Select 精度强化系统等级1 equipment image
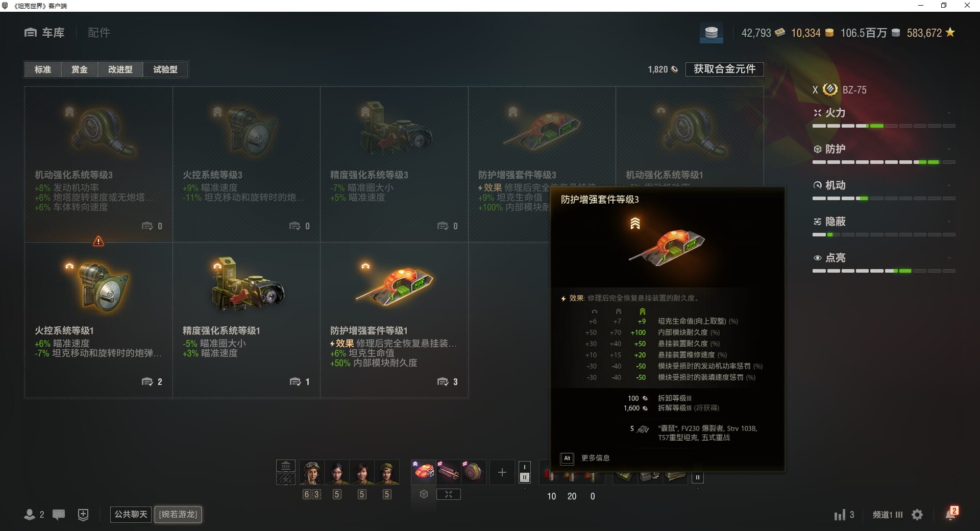 click(x=247, y=284)
